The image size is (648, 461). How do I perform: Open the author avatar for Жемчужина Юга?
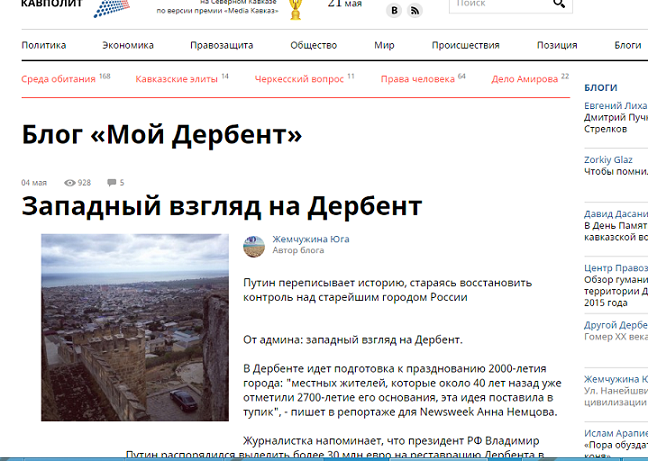click(x=254, y=245)
